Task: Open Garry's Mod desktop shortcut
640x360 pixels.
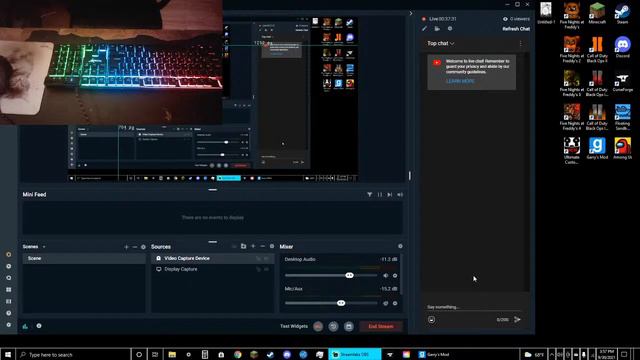Action: coord(597,149)
